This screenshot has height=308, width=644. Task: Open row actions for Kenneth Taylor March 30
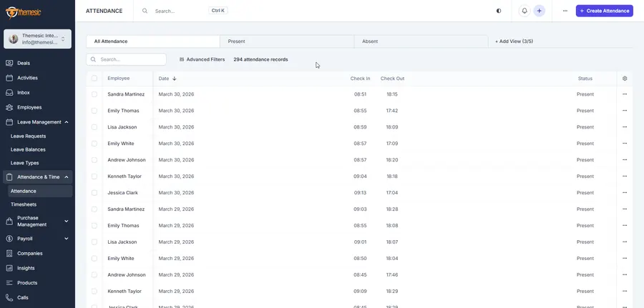(625, 177)
